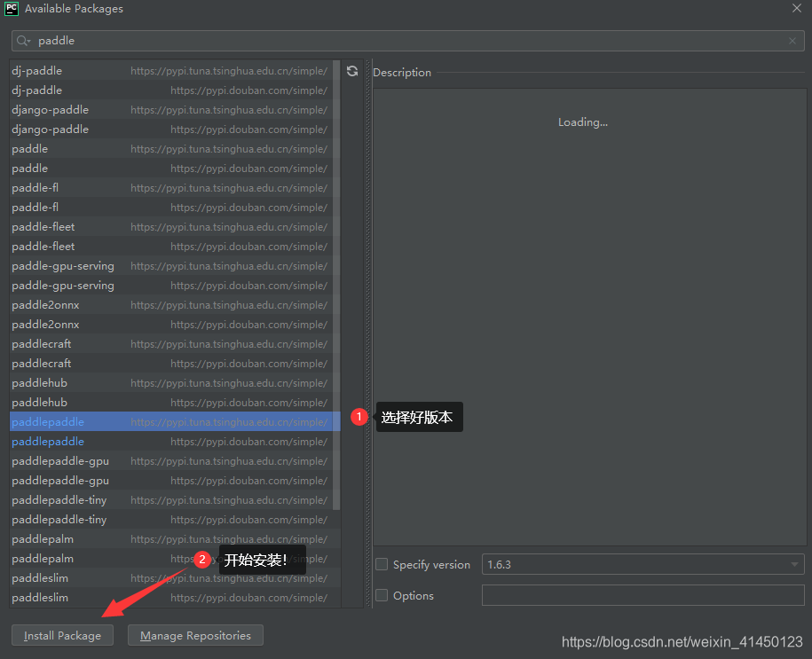Highlight paddleslim from douban
This screenshot has height=659, width=812.
tap(175, 598)
